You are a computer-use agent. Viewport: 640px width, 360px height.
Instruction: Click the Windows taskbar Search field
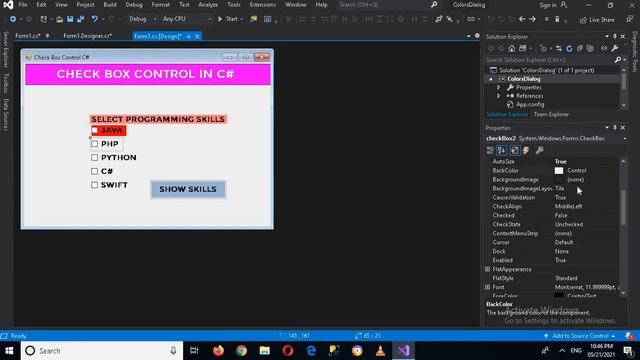pos(102,351)
